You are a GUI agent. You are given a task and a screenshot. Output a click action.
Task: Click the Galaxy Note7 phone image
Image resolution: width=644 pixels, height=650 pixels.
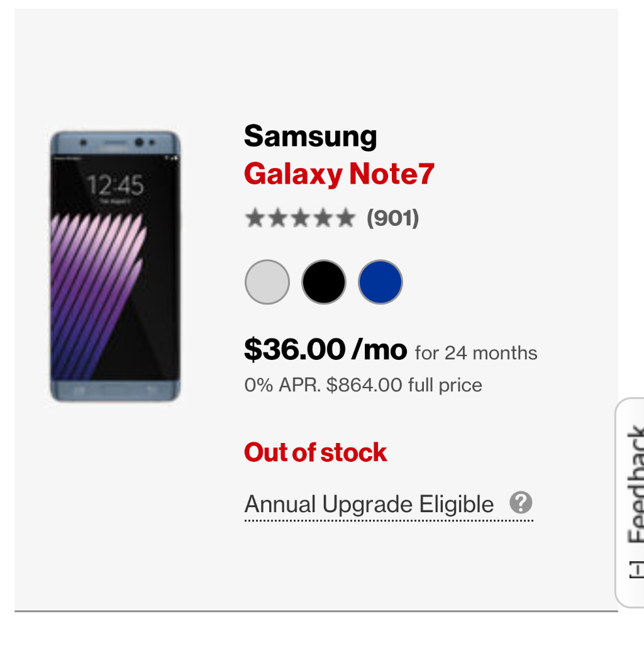[x=115, y=266]
